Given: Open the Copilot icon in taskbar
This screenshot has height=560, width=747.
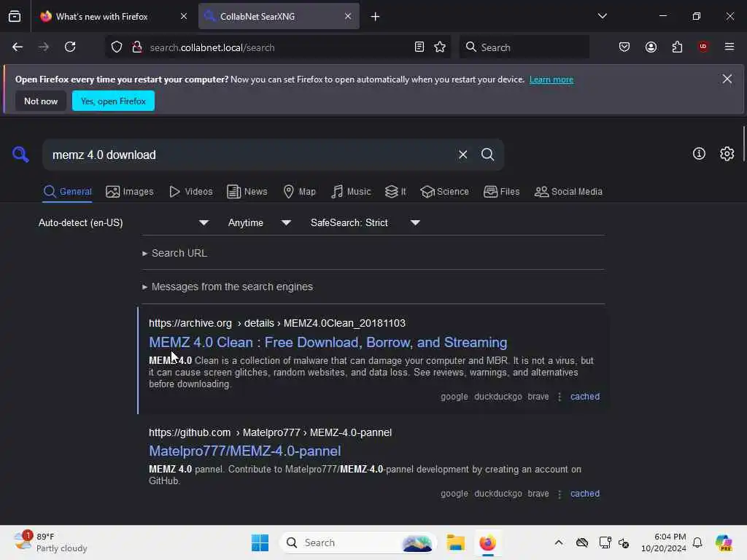Looking at the screenshot, I should pyautogui.click(x=724, y=542).
